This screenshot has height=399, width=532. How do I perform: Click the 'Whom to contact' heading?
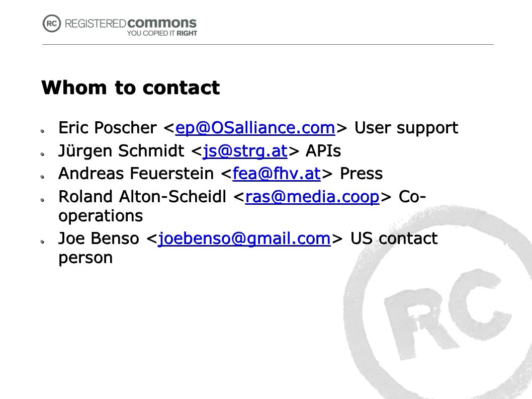[131, 88]
